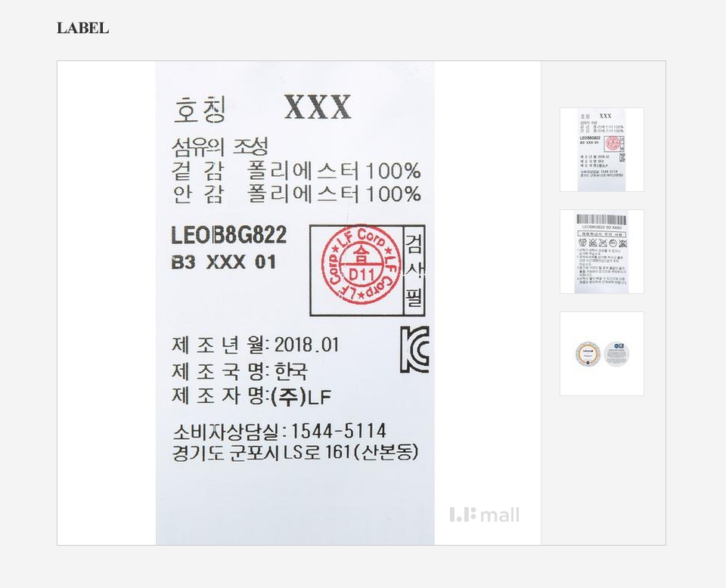Click the large XXX size text
Viewport: 726px width, 588px height.
click(x=318, y=107)
